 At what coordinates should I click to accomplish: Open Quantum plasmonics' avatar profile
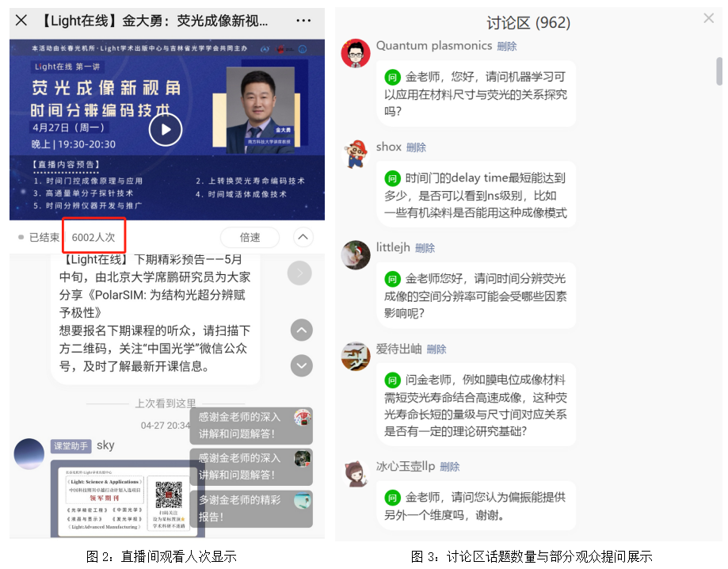pos(356,53)
